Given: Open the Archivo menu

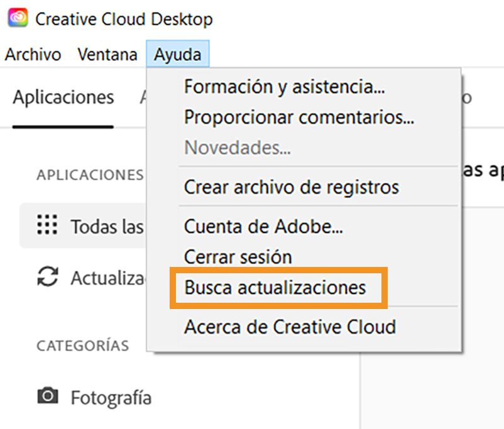Looking at the screenshot, I should tap(33, 55).
